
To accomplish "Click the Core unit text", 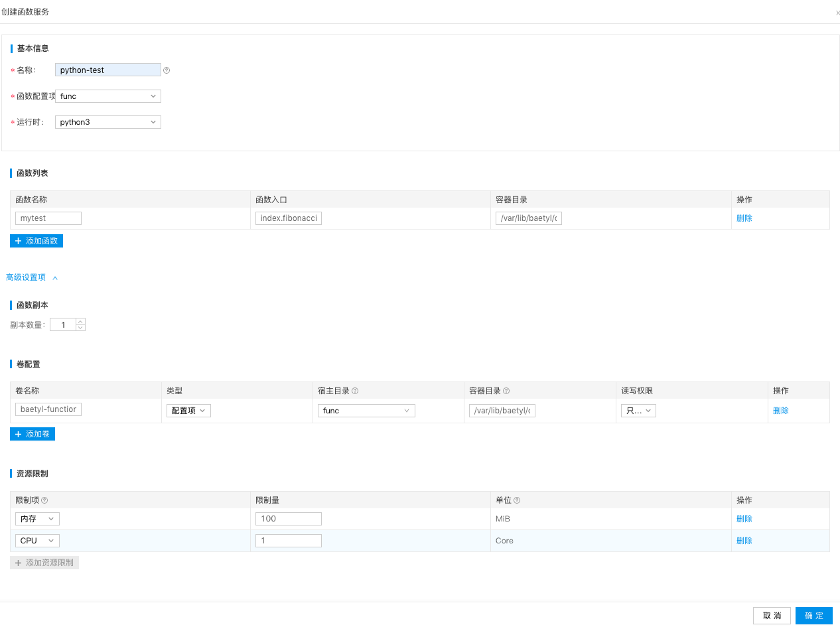I will 504,541.
